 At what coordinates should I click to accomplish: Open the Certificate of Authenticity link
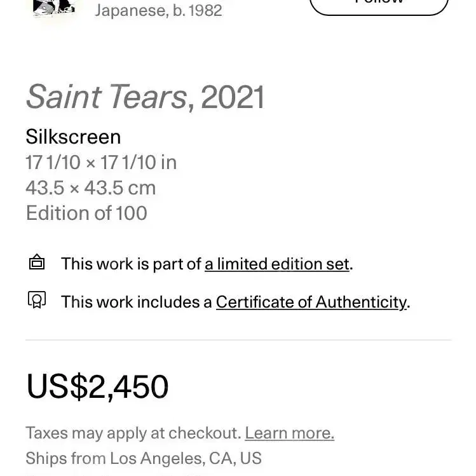click(x=311, y=302)
